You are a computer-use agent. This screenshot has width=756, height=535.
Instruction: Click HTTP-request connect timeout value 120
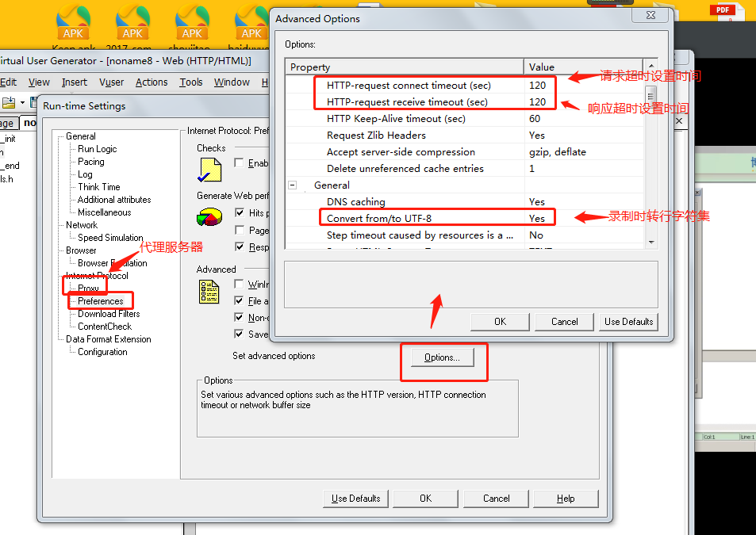coord(537,86)
